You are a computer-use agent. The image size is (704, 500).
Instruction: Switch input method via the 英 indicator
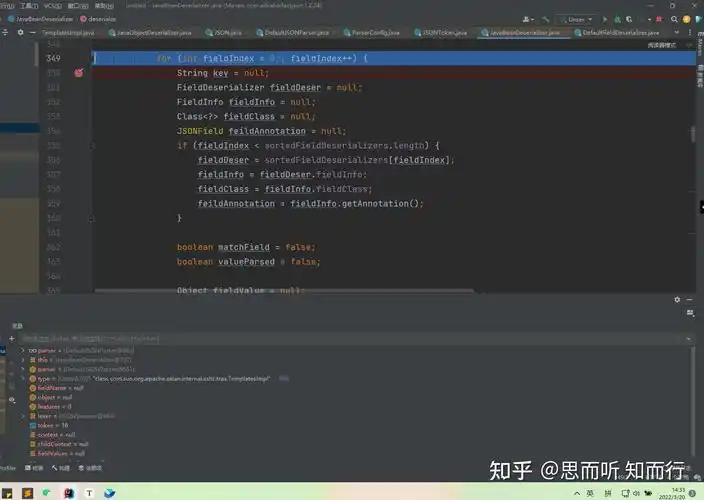tap(590, 493)
